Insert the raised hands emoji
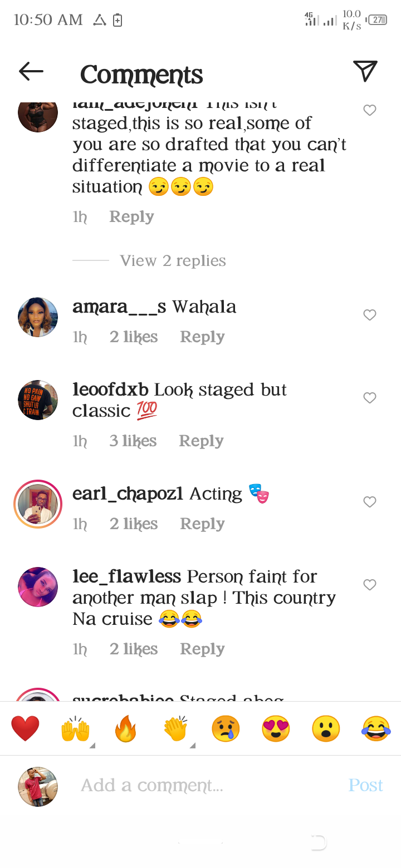Screen dimensions: 401x868 (75, 729)
